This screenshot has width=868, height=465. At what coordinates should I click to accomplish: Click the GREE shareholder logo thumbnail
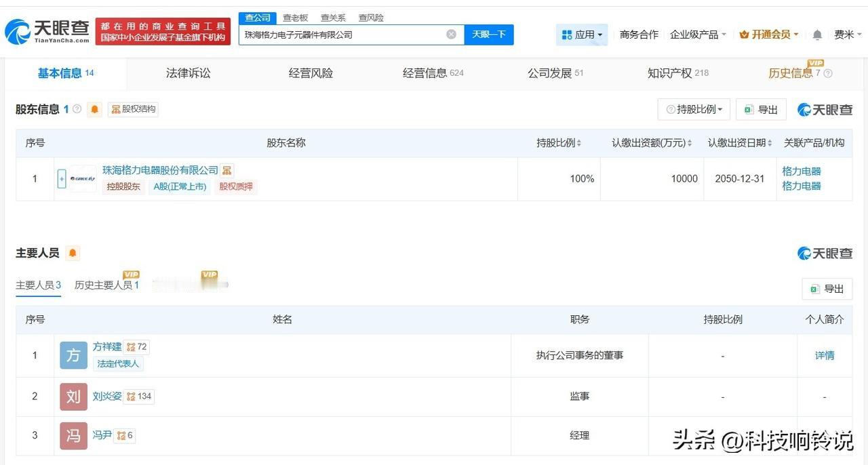tap(82, 179)
